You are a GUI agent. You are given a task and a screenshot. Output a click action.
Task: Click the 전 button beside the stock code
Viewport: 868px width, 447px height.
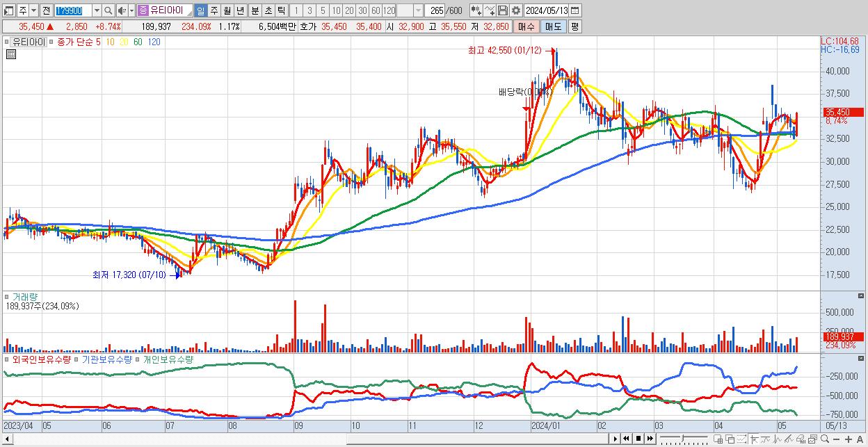46,10
